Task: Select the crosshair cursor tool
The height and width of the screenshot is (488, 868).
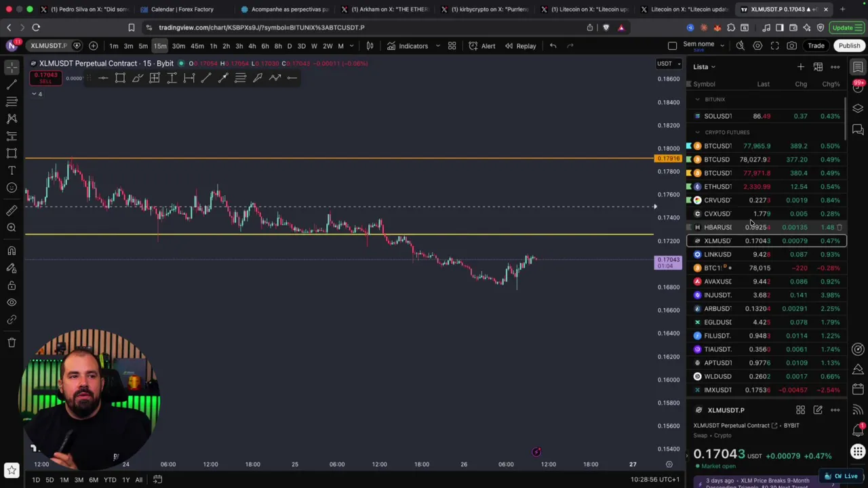Action: coord(12,67)
